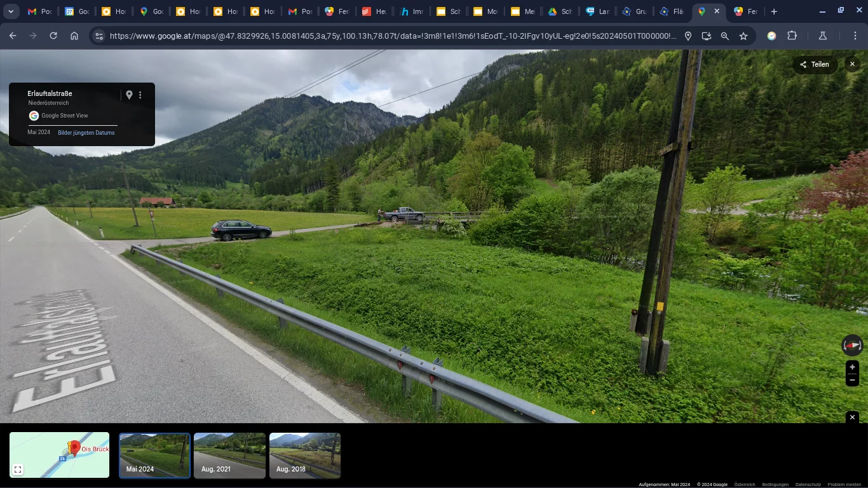Click the Teilen share button
The image size is (868, 488).
(815, 64)
